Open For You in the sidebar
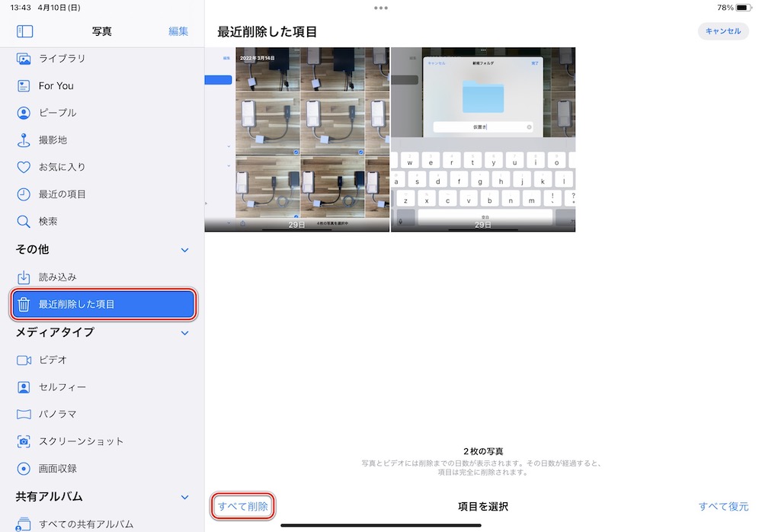 tap(102, 85)
